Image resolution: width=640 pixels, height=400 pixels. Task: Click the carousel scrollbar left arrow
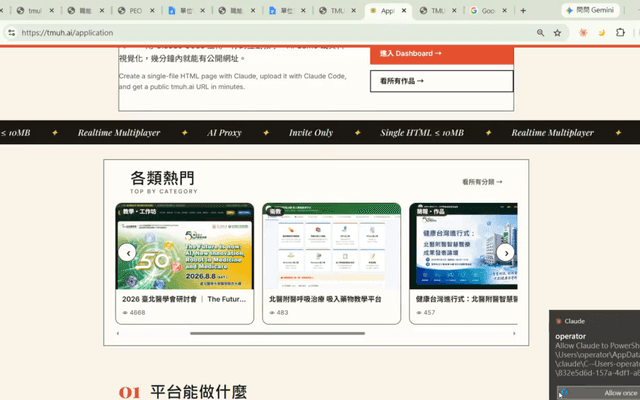click(118, 333)
